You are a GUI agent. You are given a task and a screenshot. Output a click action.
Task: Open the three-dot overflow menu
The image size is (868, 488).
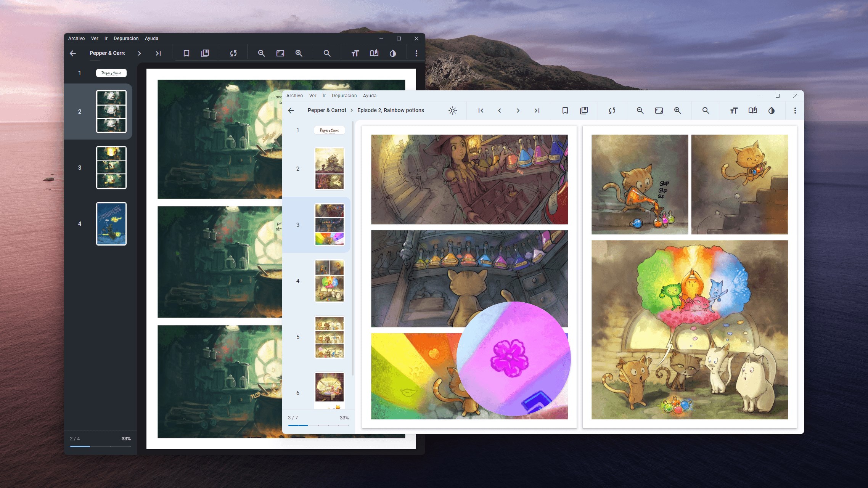click(x=795, y=110)
